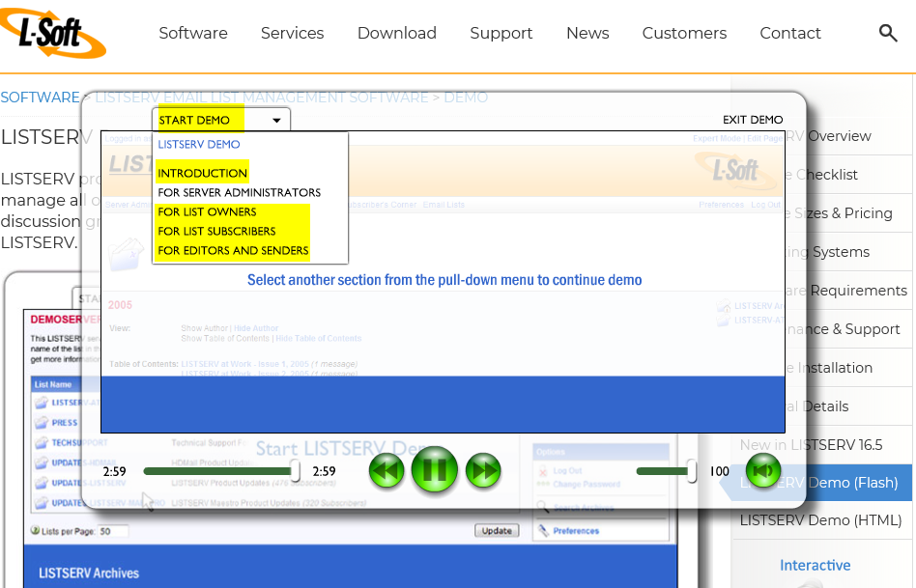Open the Customers navigation menu

(684, 33)
